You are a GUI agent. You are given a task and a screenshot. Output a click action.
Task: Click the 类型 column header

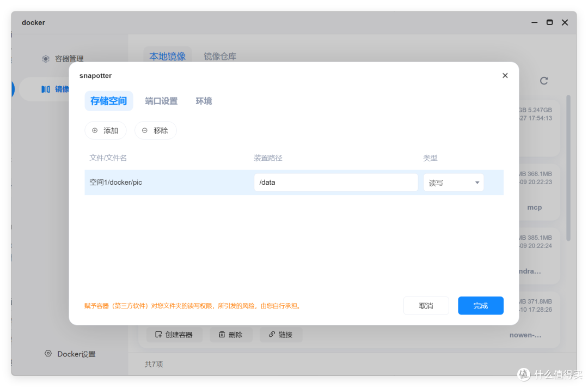click(x=430, y=158)
